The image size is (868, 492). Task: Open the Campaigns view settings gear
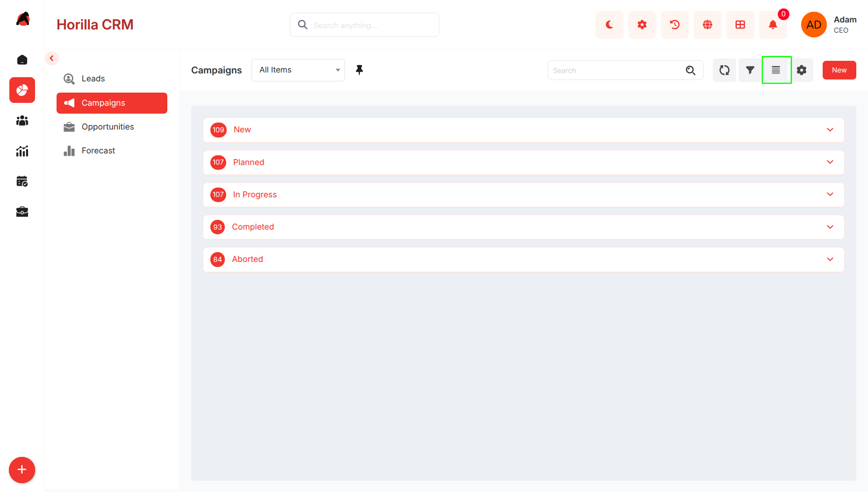pos(802,70)
